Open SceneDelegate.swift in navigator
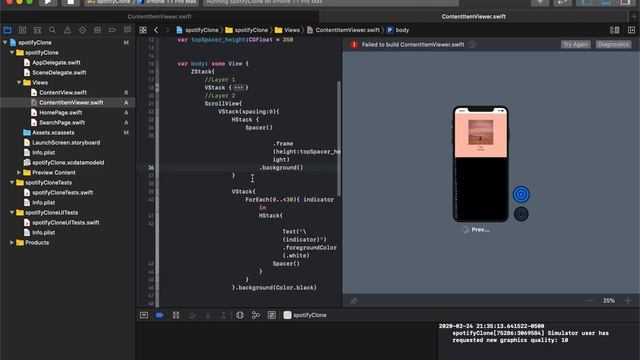Image resolution: width=640 pixels, height=360 pixels. (x=59, y=73)
